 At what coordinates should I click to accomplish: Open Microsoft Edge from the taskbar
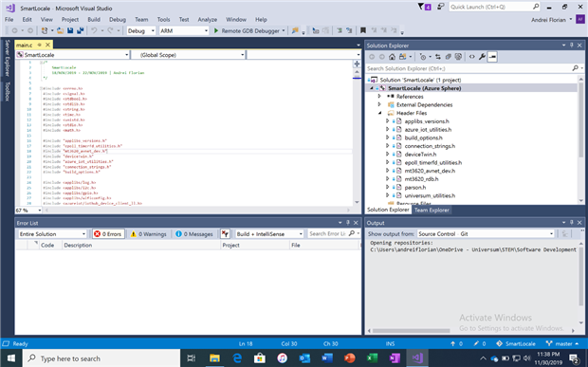click(x=237, y=358)
